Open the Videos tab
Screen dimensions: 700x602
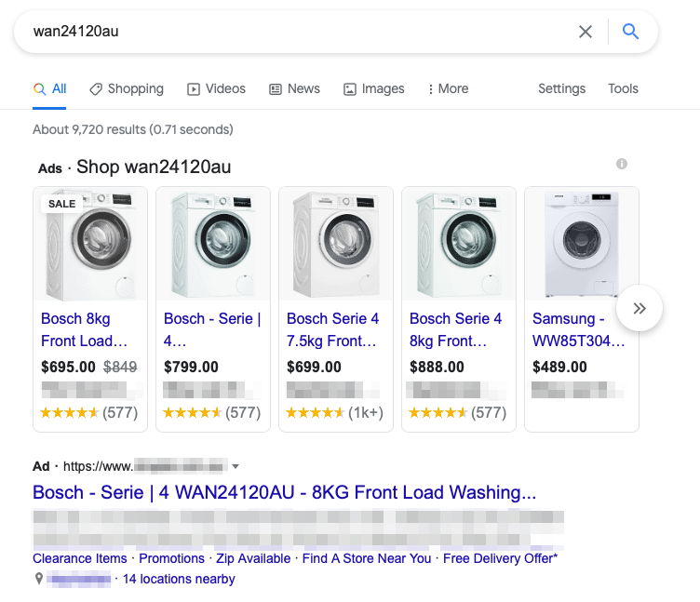point(217,88)
